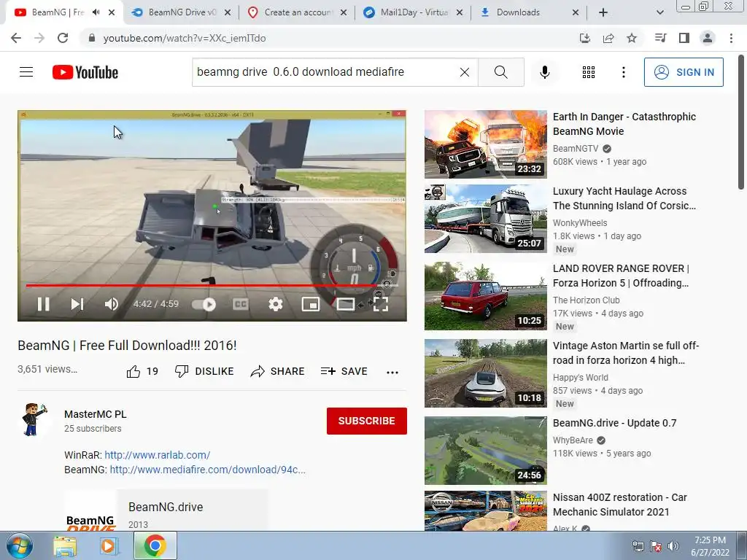Close the Downloads tab
The image size is (747, 560).
click(x=576, y=12)
